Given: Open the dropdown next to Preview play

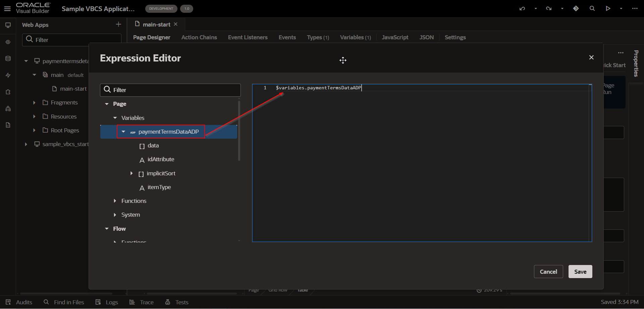Looking at the screenshot, I should (x=621, y=9).
